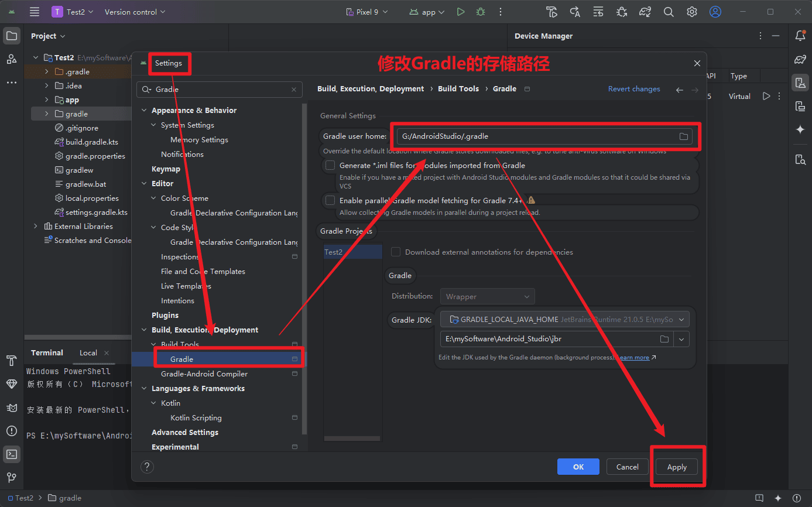Switch to the Local terminal tab
The height and width of the screenshot is (507, 812).
[x=88, y=353]
